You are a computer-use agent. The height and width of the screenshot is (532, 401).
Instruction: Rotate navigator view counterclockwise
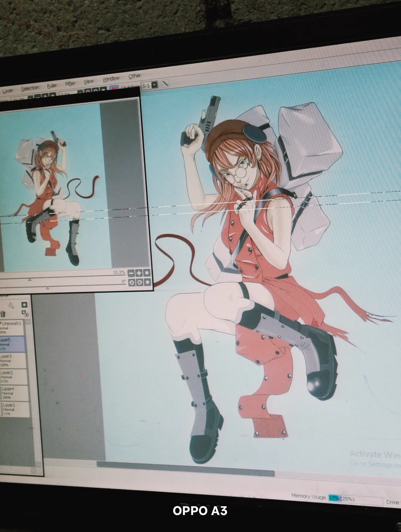pyautogui.click(x=132, y=283)
